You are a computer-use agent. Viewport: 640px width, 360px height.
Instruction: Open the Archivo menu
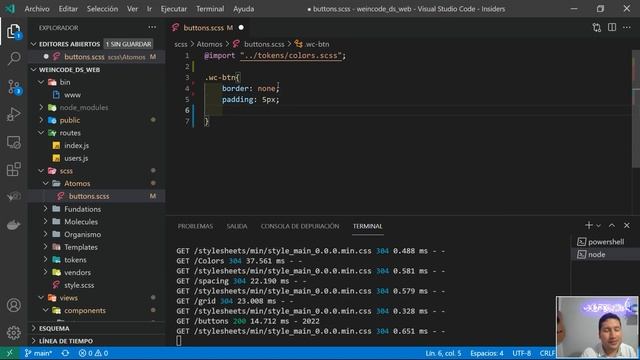pyautogui.click(x=37, y=9)
